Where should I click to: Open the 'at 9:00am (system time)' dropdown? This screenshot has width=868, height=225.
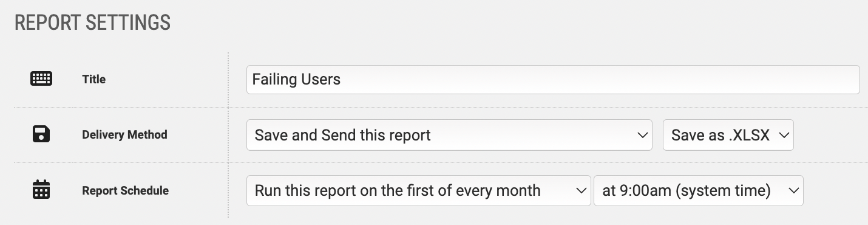click(x=699, y=191)
